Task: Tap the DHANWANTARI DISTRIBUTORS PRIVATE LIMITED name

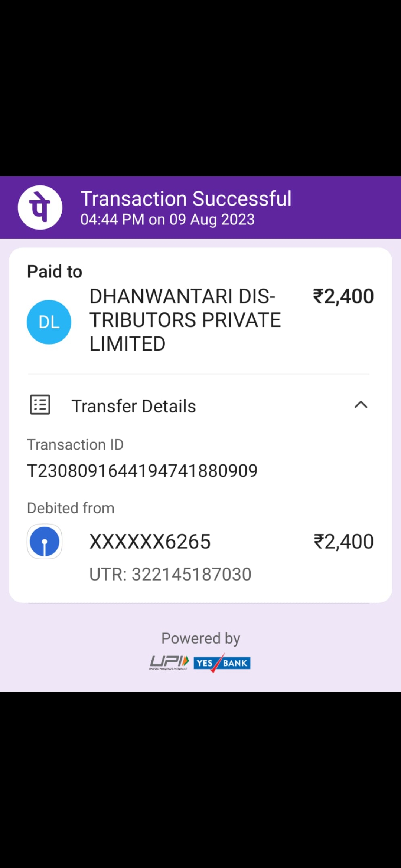Action: click(185, 320)
